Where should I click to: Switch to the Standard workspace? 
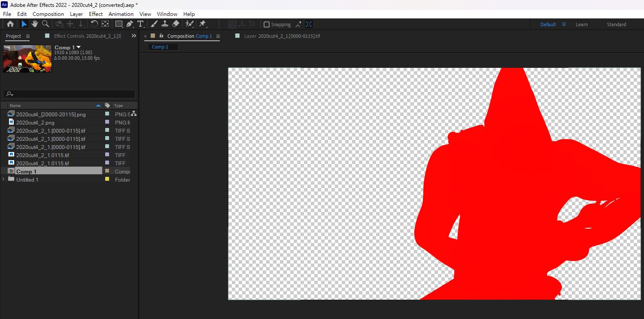coord(617,24)
